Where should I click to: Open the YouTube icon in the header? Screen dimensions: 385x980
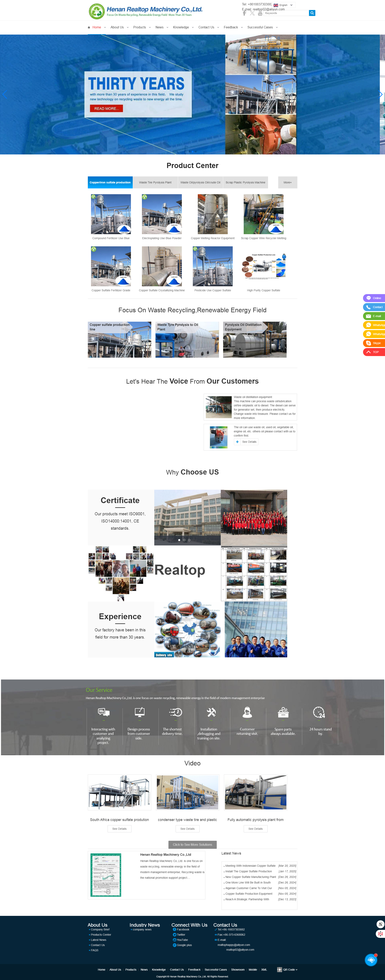(x=260, y=13)
